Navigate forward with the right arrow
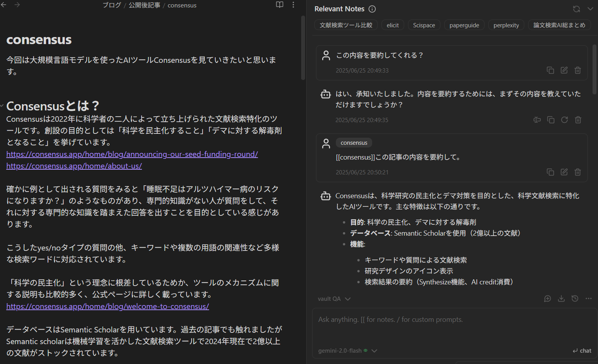Viewport: 598px width, 364px height. 17,5
